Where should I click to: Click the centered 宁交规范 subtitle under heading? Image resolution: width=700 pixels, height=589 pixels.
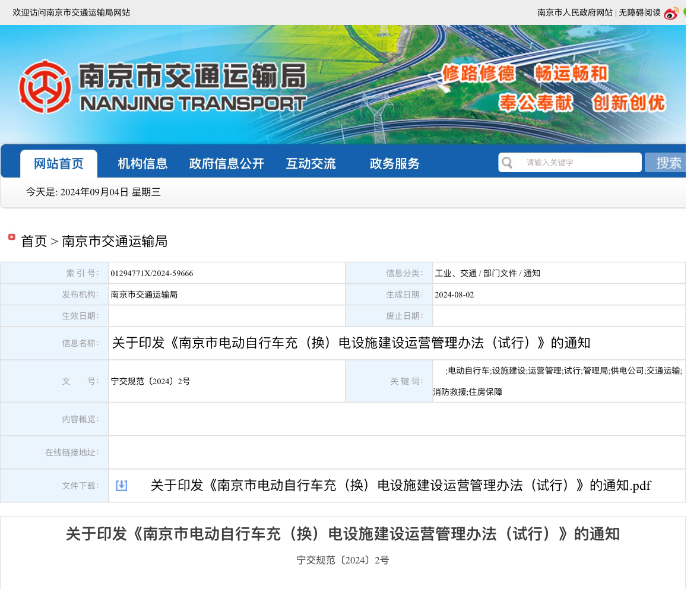343,560
